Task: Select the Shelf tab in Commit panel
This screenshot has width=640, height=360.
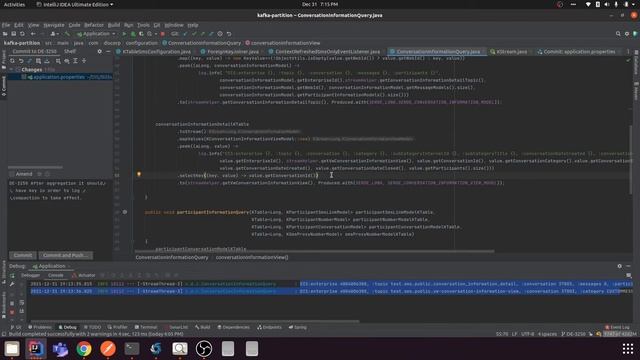Action: click(70, 51)
